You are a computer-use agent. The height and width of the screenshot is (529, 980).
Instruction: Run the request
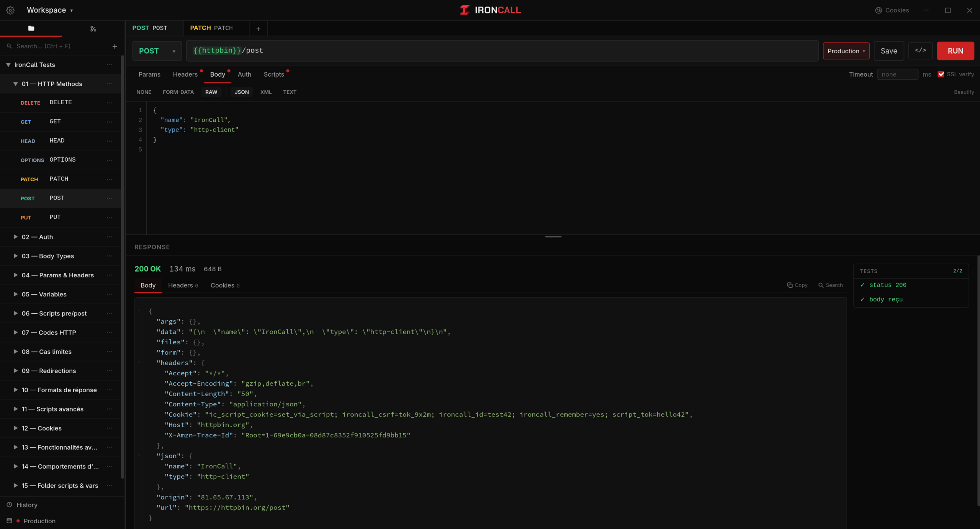click(955, 51)
